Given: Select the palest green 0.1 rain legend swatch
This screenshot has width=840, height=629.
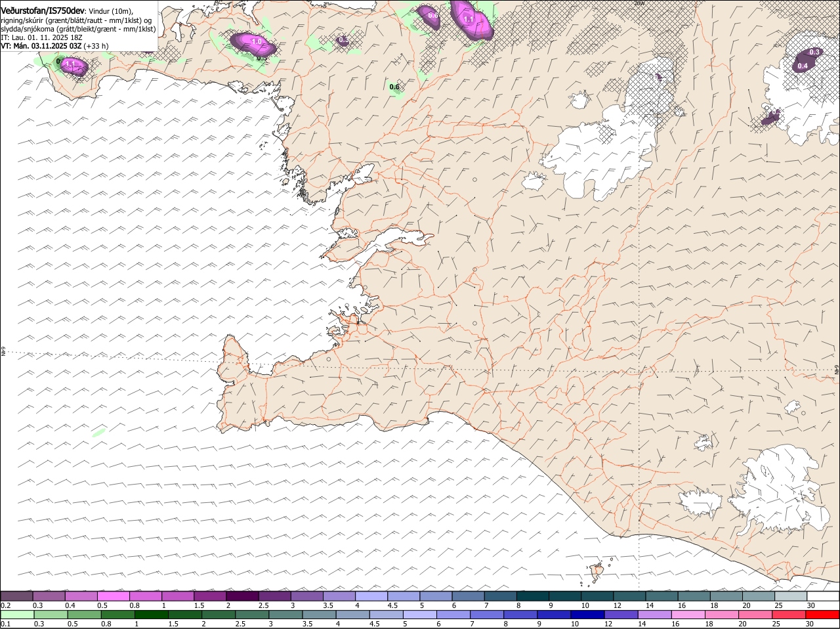Looking at the screenshot, I should 17,615.
